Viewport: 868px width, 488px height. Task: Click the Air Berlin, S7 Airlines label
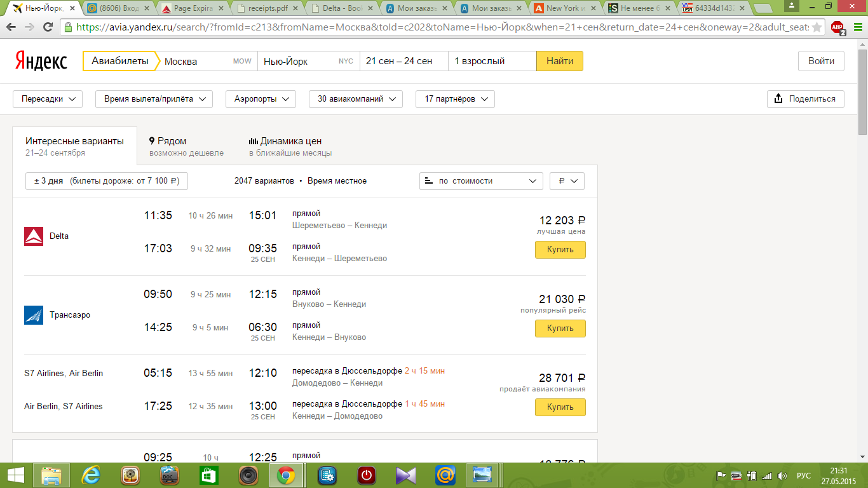[64, 407]
